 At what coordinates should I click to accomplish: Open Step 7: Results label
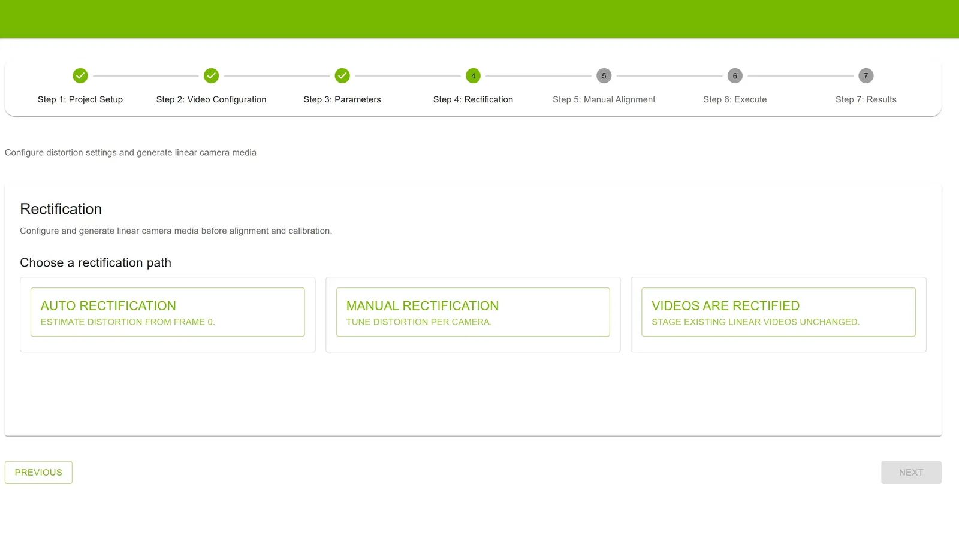point(865,99)
